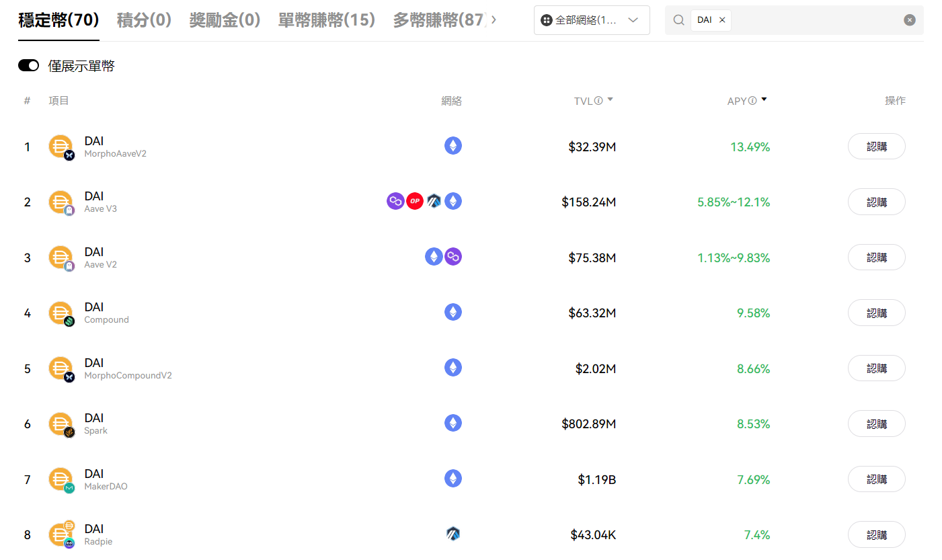Viewport: 942px width, 560px height.
Task: Click Arbitrum network icon in Aave V3 row
Action: (434, 201)
